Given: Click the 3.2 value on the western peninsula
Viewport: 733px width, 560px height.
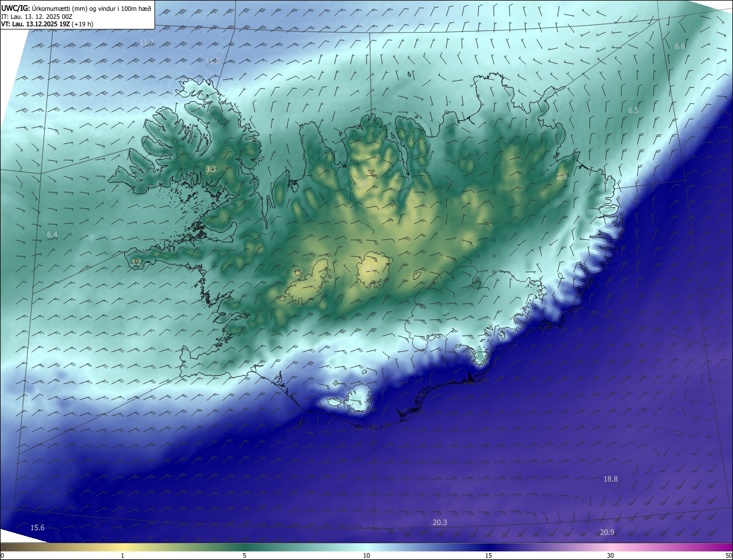Looking at the screenshot, I should coord(136,262).
